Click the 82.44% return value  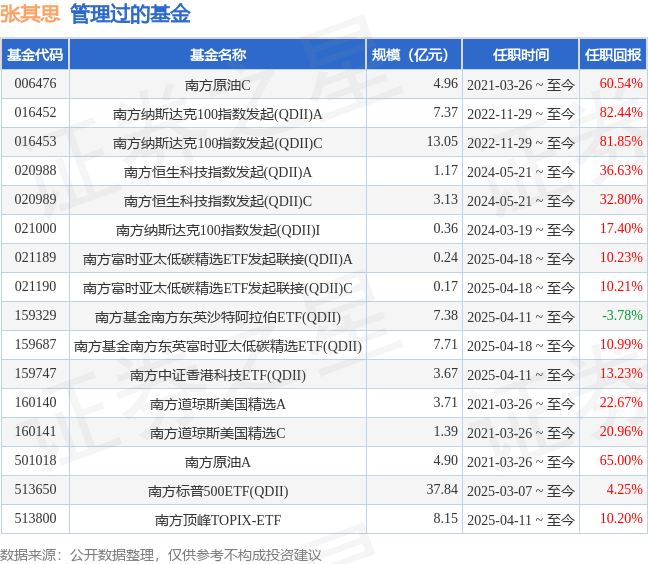[621, 112]
